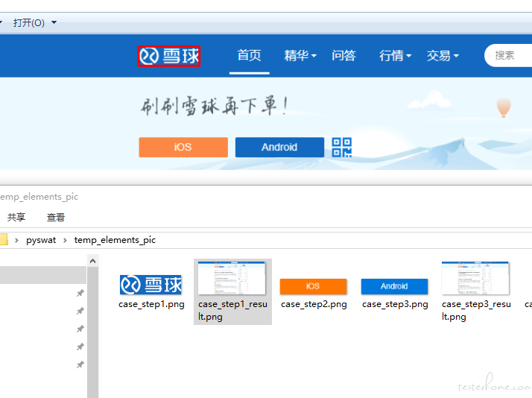Expand the chevron after pyswat in path

click(65, 240)
